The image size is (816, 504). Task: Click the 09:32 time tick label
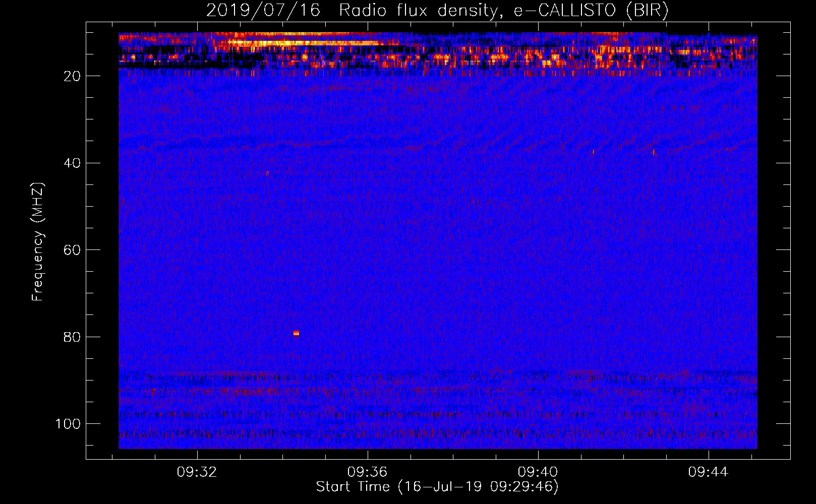[x=197, y=472]
